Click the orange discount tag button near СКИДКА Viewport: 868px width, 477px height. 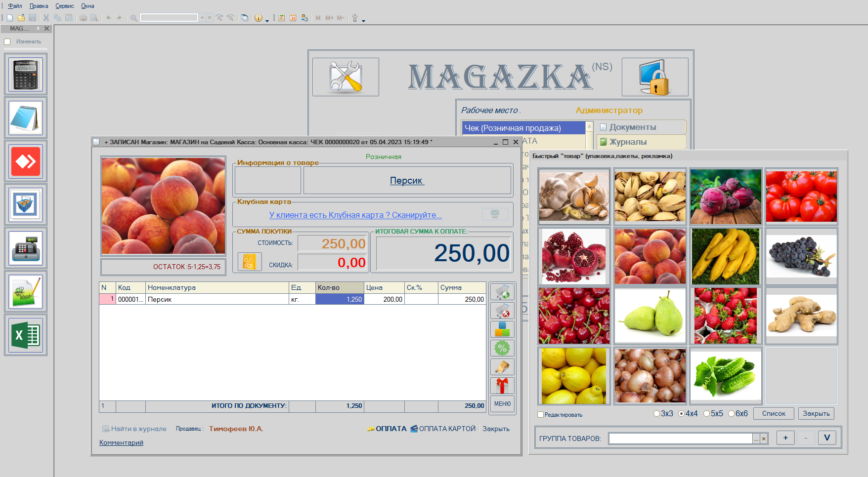(x=250, y=262)
